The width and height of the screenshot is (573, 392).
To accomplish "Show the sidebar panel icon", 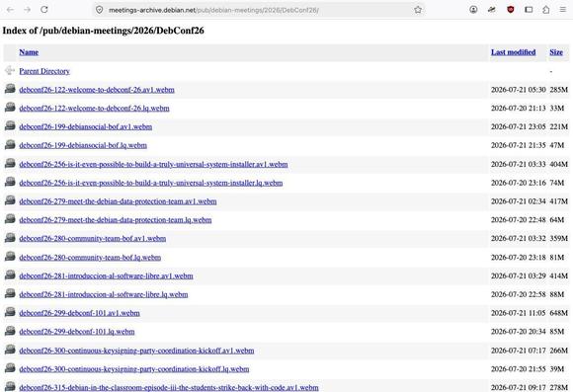I will [529, 10].
